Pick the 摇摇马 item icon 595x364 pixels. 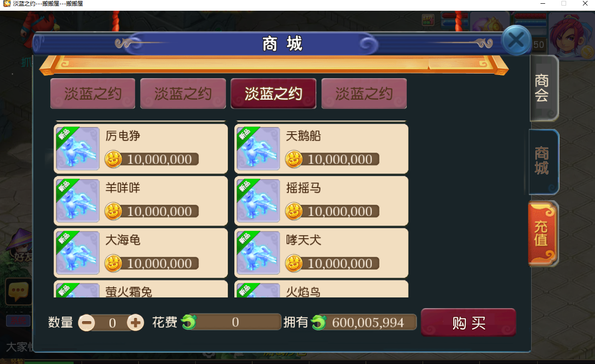pos(258,201)
